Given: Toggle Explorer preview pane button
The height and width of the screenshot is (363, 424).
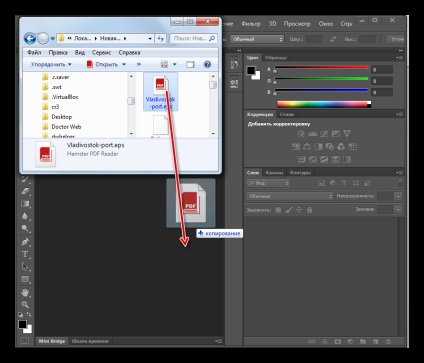Looking at the screenshot, I should tap(190, 64).
